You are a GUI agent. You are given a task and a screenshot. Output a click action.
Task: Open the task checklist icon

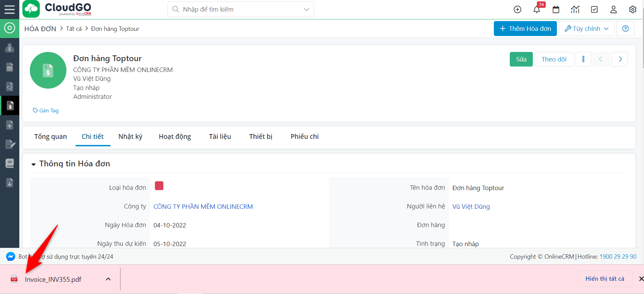click(x=595, y=10)
